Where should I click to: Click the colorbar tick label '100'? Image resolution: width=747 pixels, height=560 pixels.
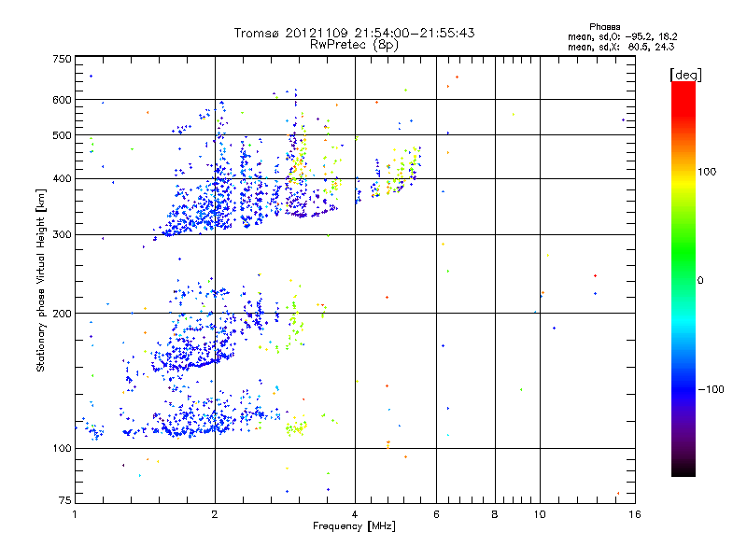point(707,172)
